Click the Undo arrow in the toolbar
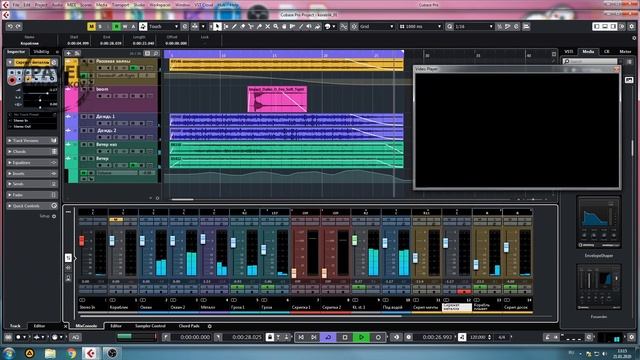 point(10,27)
